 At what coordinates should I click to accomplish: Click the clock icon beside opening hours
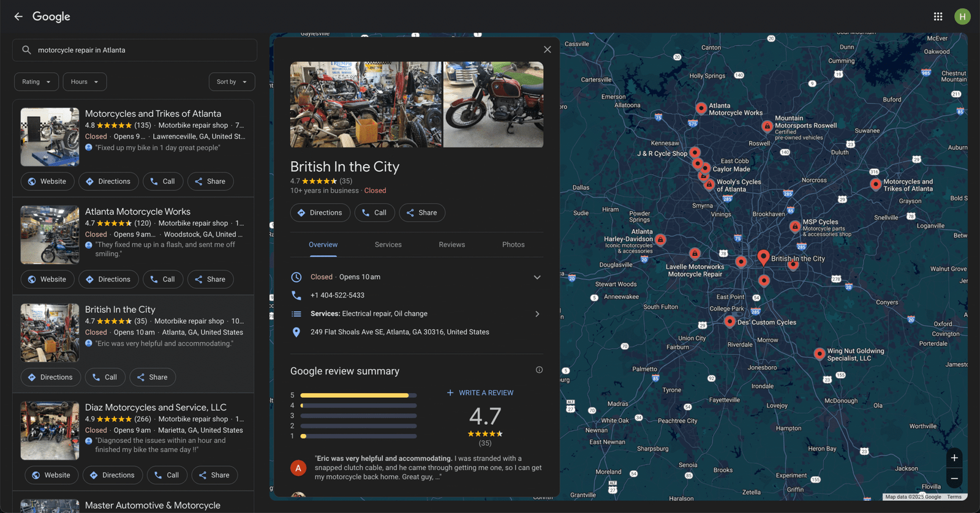click(x=296, y=277)
